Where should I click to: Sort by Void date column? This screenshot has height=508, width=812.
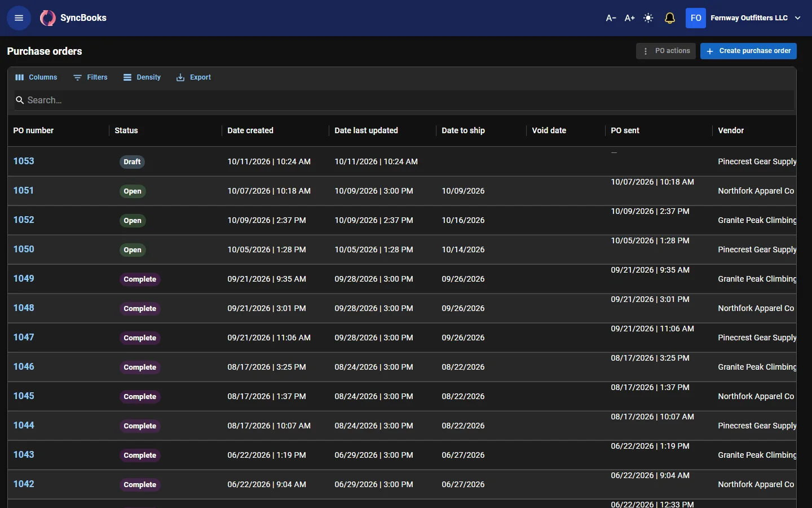549,130
